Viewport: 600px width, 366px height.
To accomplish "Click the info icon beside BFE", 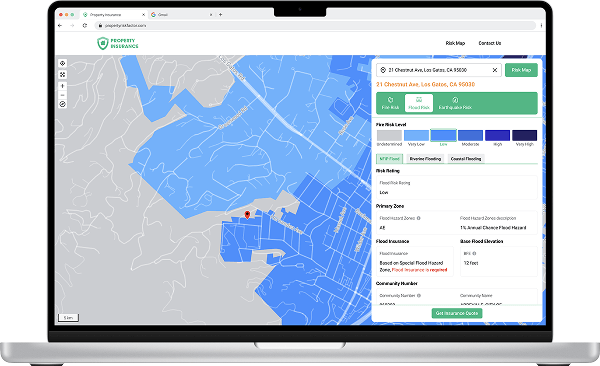I will (x=474, y=253).
